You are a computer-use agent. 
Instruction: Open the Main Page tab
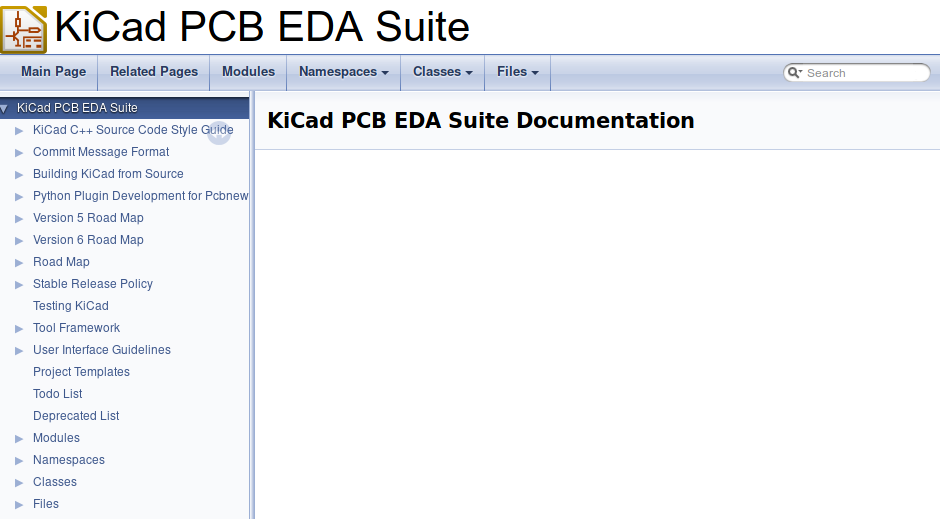(53, 72)
